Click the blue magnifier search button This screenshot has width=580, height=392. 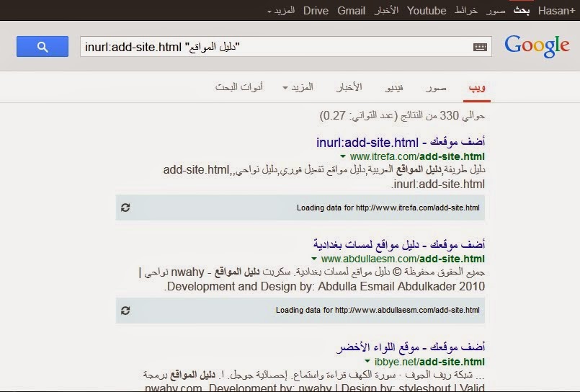tap(43, 47)
